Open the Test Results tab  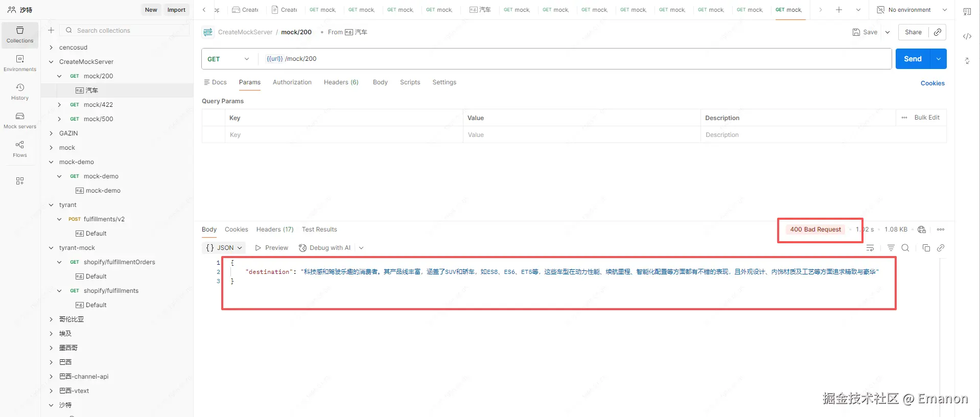(x=319, y=229)
